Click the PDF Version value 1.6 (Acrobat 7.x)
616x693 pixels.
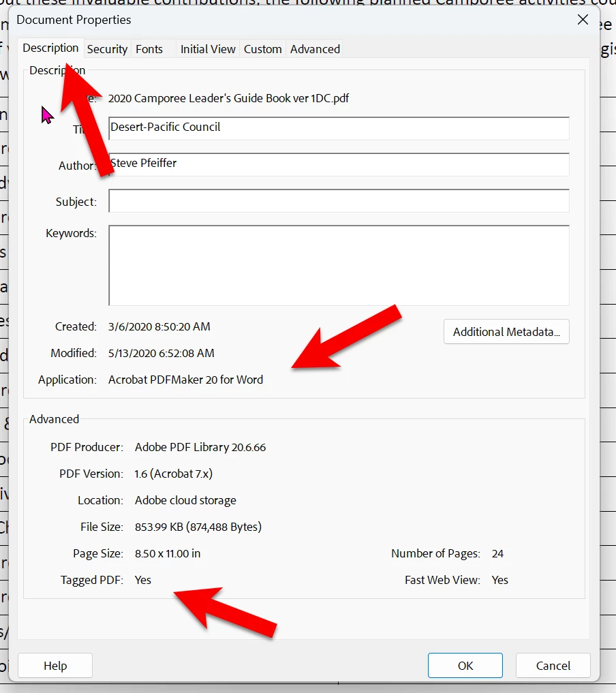[174, 474]
